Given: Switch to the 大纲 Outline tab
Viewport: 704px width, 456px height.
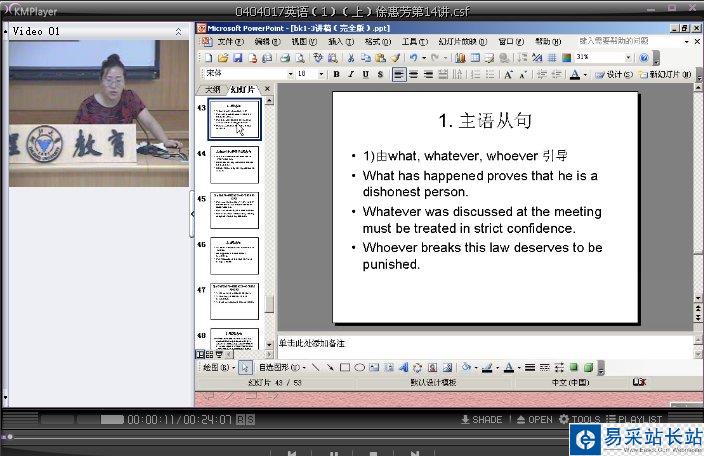Looking at the screenshot, I should tap(212, 89).
